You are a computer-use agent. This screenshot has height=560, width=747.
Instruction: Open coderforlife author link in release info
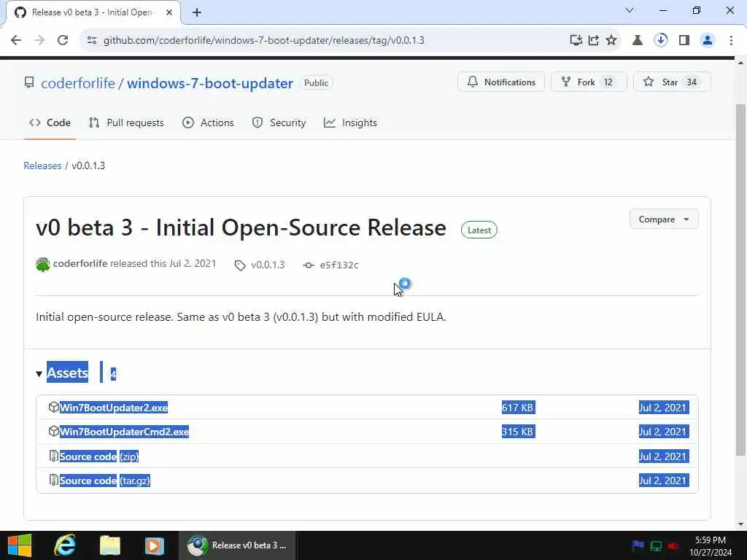pos(80,263)
